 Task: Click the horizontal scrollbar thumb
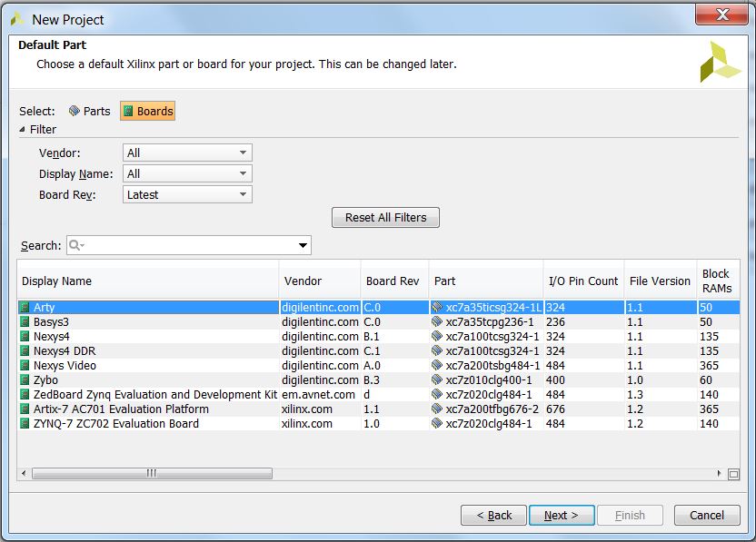point(152,474)
